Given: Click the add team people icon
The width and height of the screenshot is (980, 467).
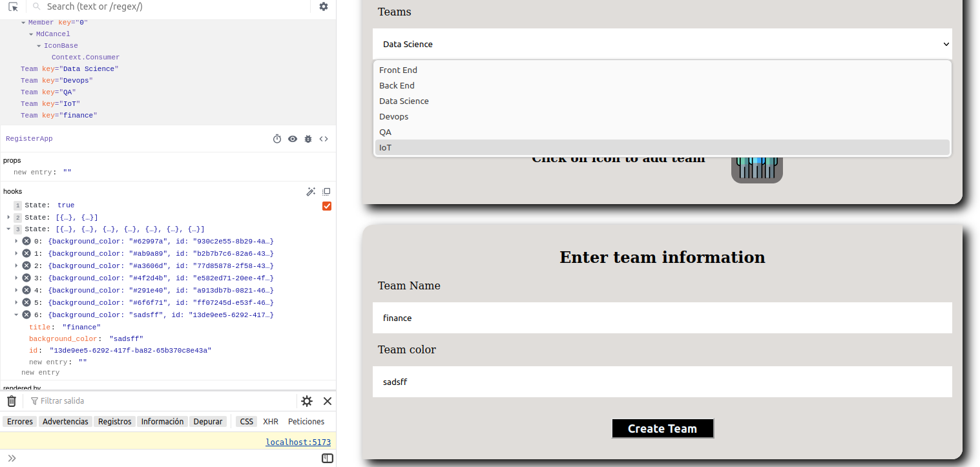Looking at the screenshot, I should point(757,169).
